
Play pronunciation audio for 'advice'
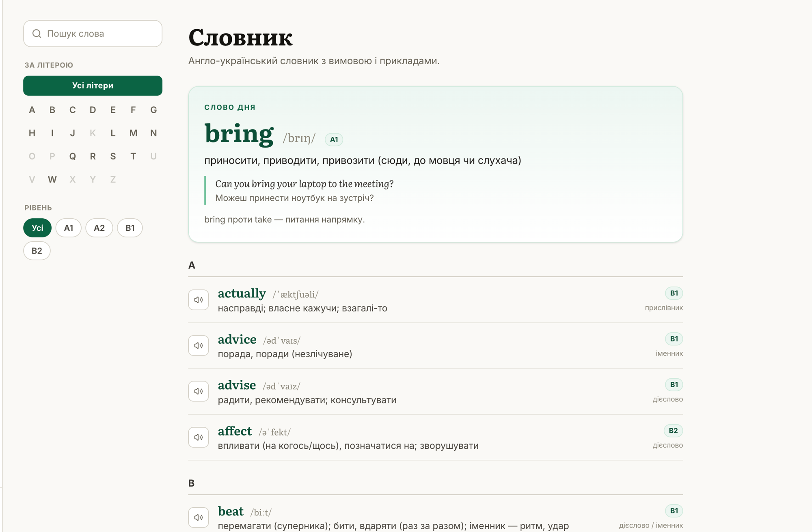pos(199,346)
